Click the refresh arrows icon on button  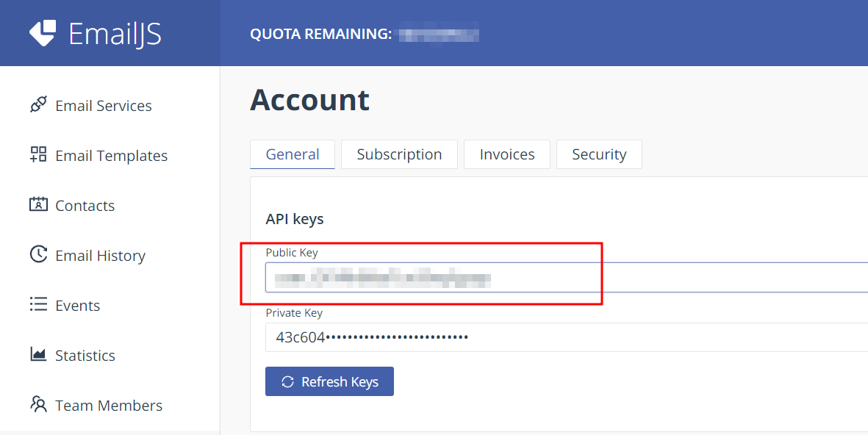pyautogui.click(x=287, y=381)
